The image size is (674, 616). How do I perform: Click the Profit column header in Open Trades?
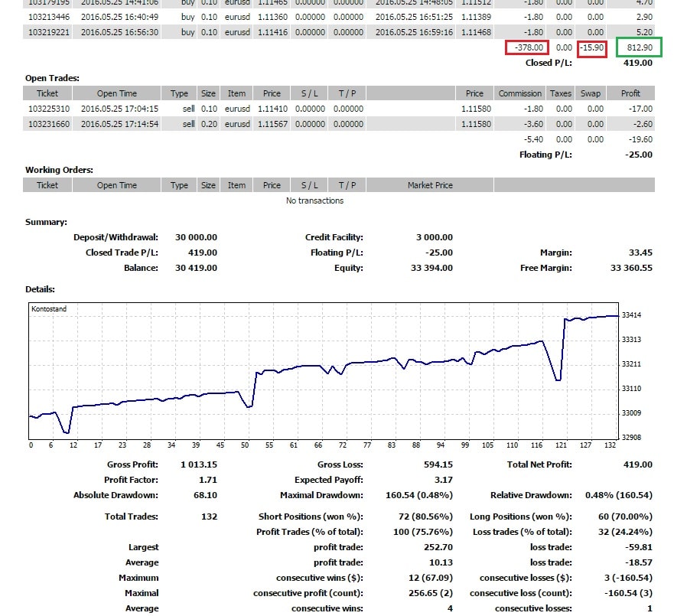tap(630, 93)
